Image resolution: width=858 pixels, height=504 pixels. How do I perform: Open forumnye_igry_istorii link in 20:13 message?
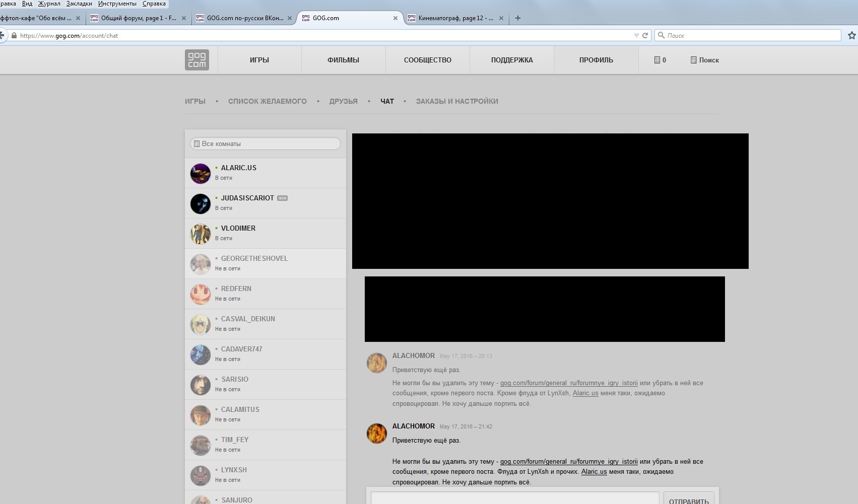(569, 383)
